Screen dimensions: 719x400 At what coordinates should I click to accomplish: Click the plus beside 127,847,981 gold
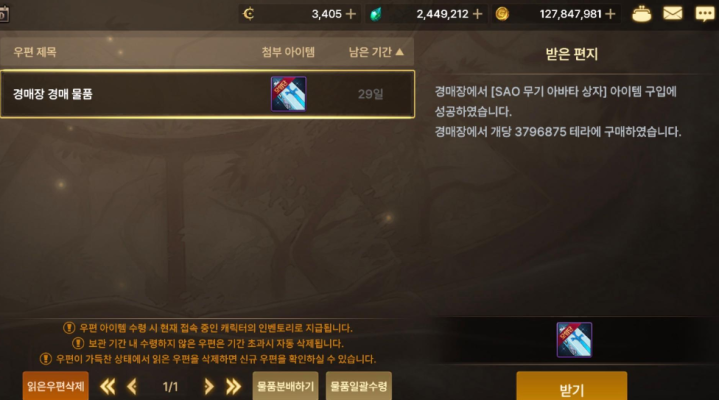click(x=610, y=14)
